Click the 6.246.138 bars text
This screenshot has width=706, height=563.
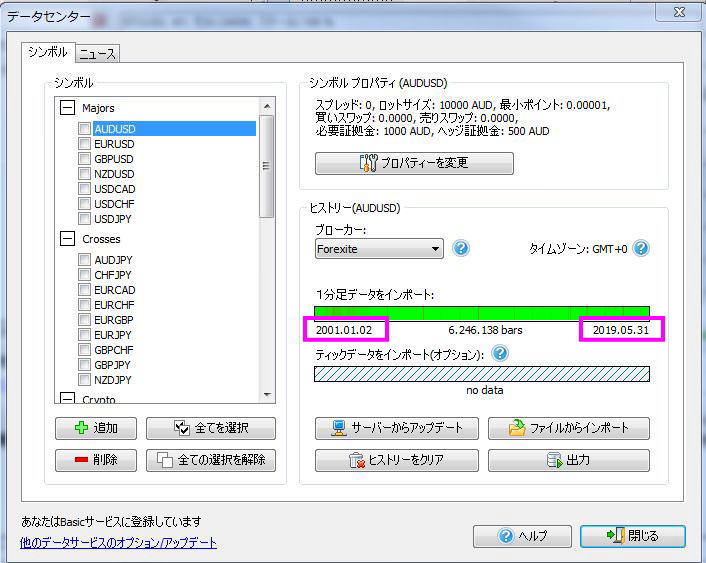485,330
